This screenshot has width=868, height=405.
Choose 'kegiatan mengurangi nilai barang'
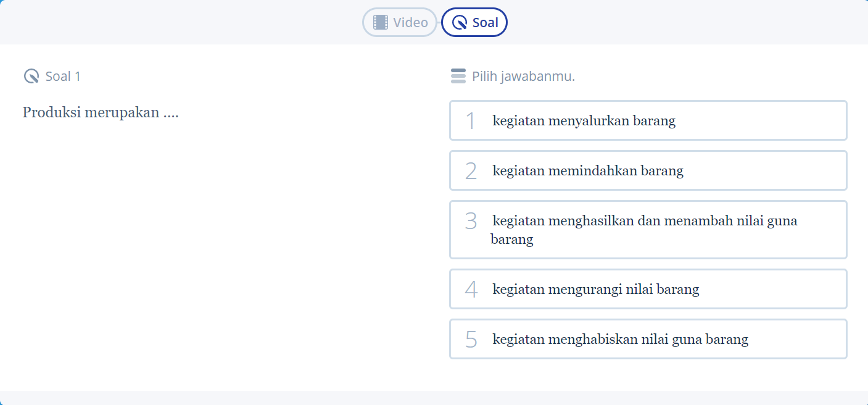[x=648, y=289]
